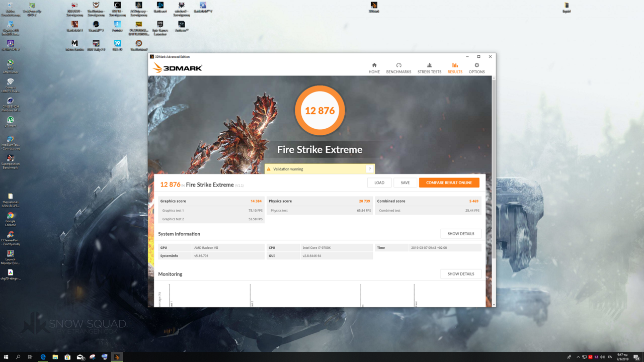644x362 pixels.
Task: Click the GUI version value
Action: [313, 256]
